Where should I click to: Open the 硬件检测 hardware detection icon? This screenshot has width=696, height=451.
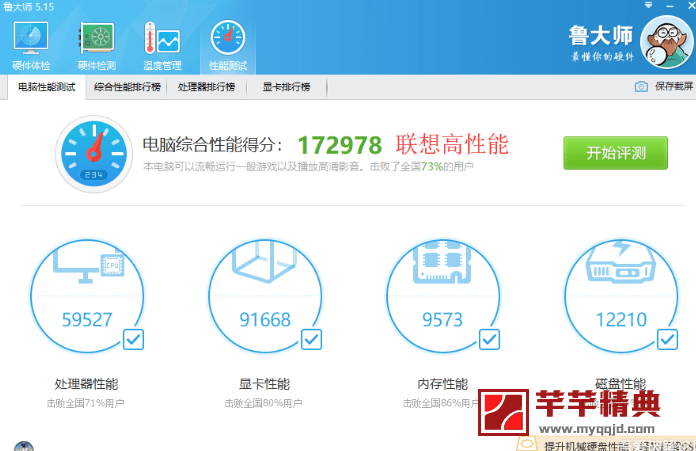[97, 45]
